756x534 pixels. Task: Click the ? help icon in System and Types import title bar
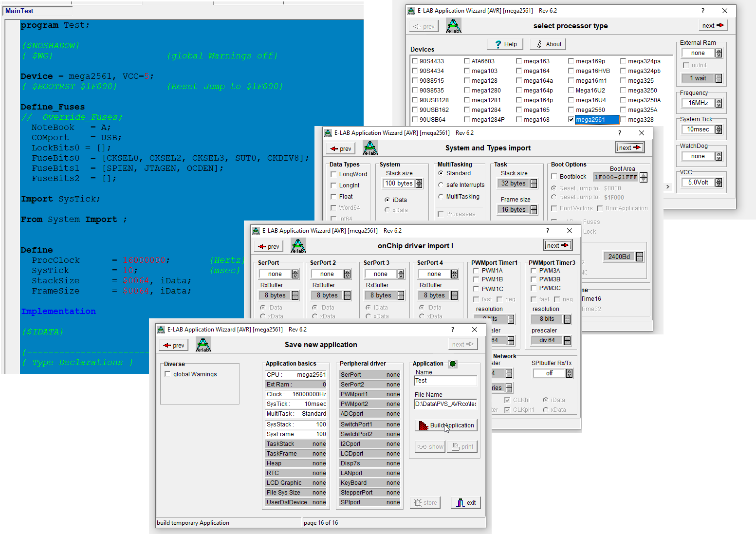pos(619,133)
